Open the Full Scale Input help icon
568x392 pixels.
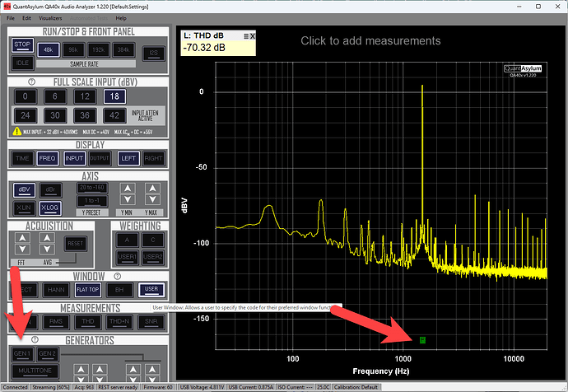[31, 82]
